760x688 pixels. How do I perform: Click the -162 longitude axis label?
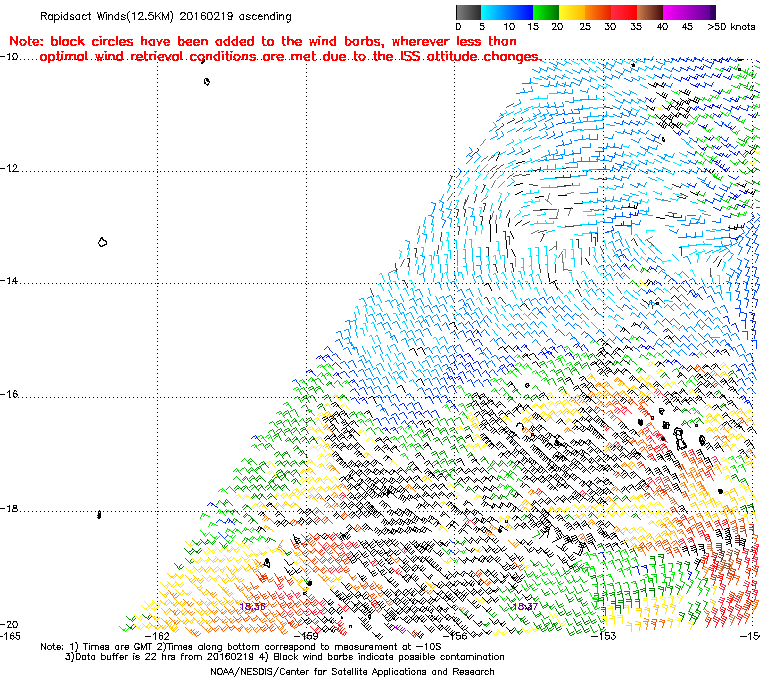coord(158,636)
